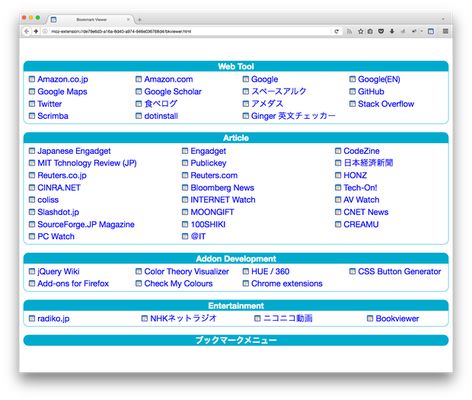Collapse the Web Tool section header
Image resolution: width=472 pixels, height=400 pixels.
[x=236, y=66]
